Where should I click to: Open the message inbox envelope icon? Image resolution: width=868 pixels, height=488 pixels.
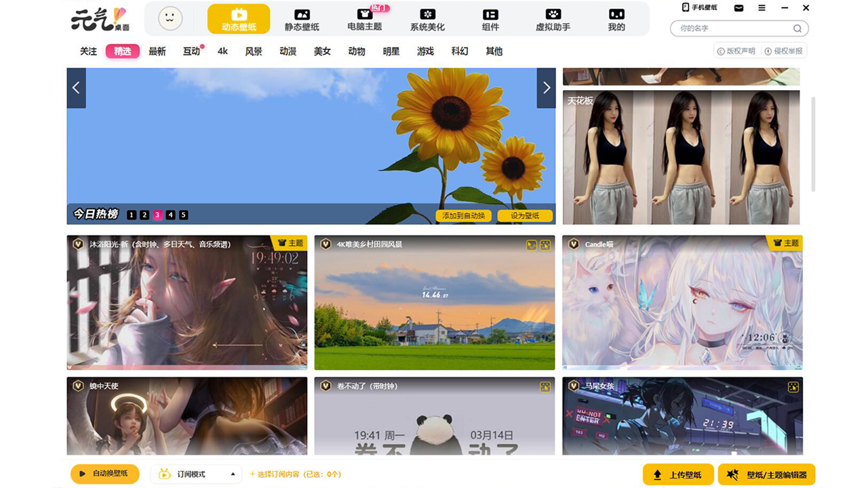click(738, 7)
